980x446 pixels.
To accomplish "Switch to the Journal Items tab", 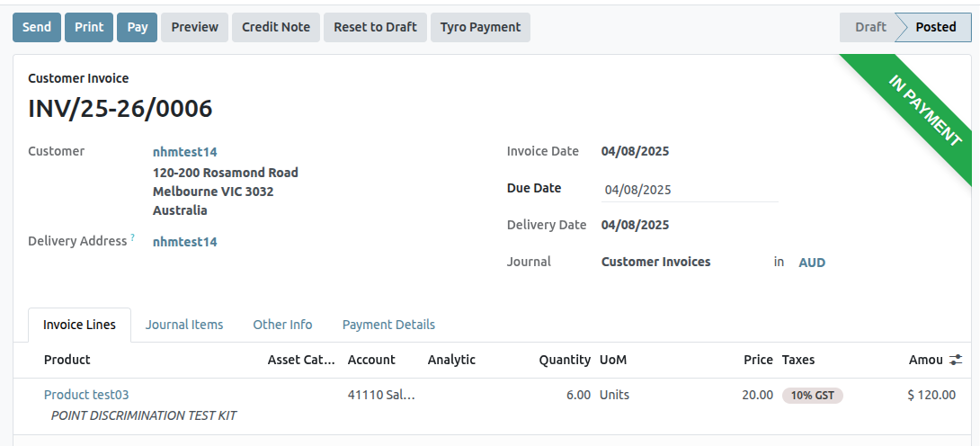I will pos(184,325).
